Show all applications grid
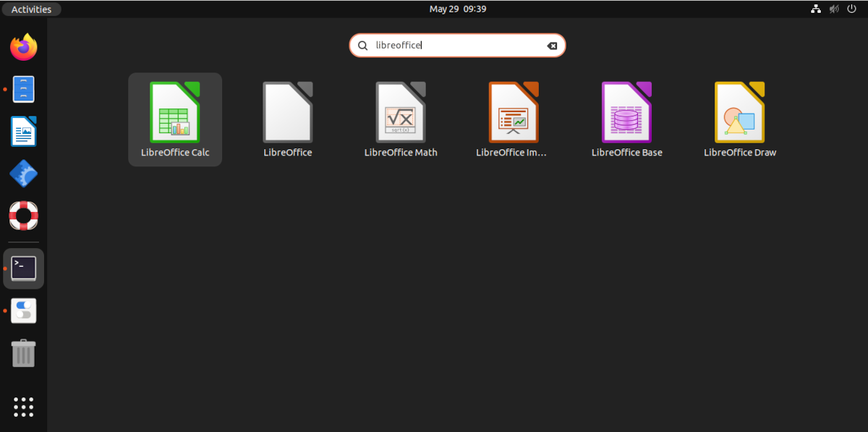The width and height of the screenshot is (868, 432). (x=23, y=407)
